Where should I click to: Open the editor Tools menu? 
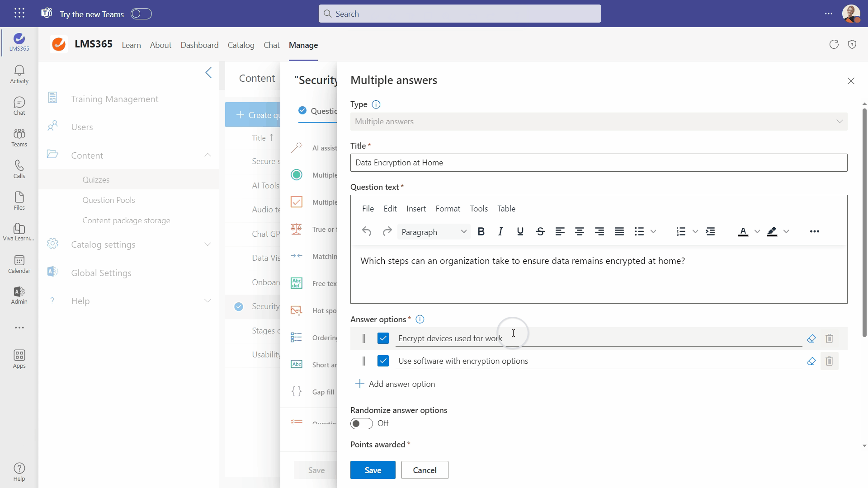(479, 209)
